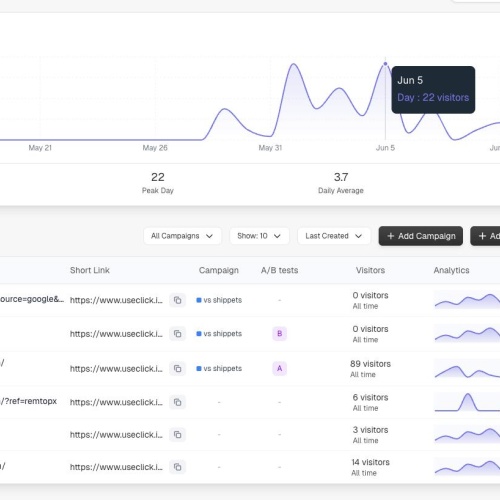View analytics sparkline for 14 visitors row
Screen dimensions: 500x500
coord(467,467)
